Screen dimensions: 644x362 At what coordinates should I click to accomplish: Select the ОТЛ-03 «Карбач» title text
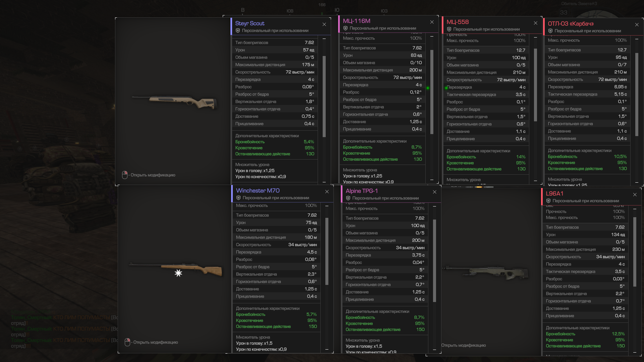571,24
